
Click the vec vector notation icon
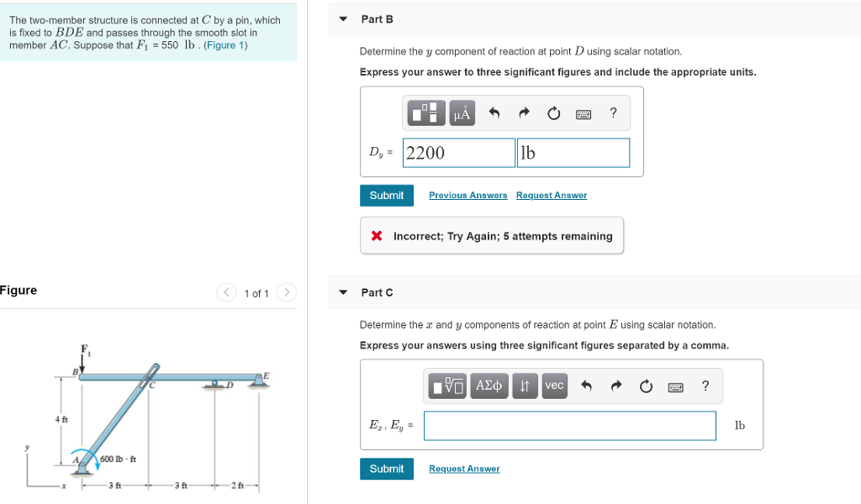point(554,386)
